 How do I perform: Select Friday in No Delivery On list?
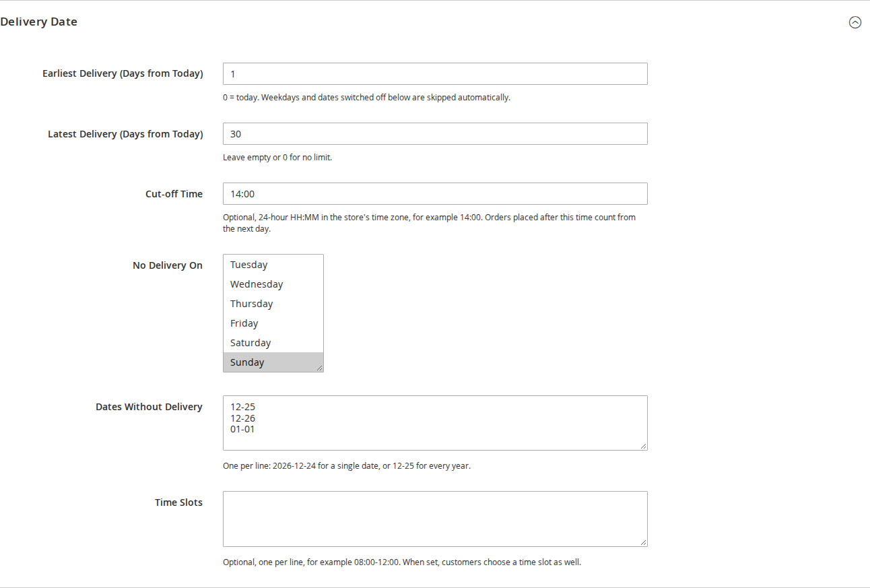click(x=273, y=323)
